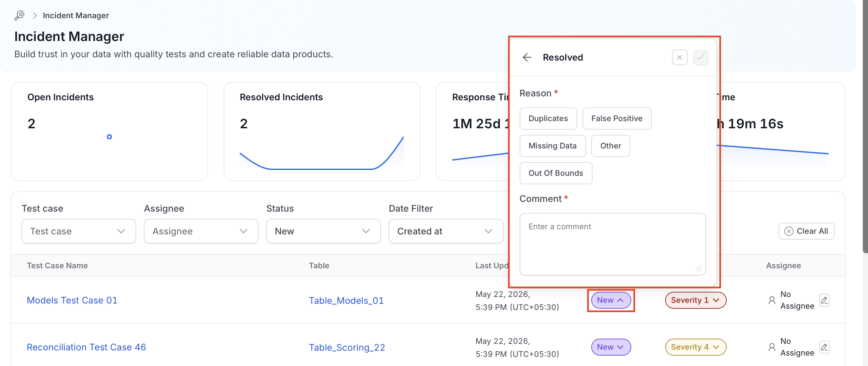Open the Test case filter dropdown
Viewport: 868px width, 366px height.
pos(78,231)
